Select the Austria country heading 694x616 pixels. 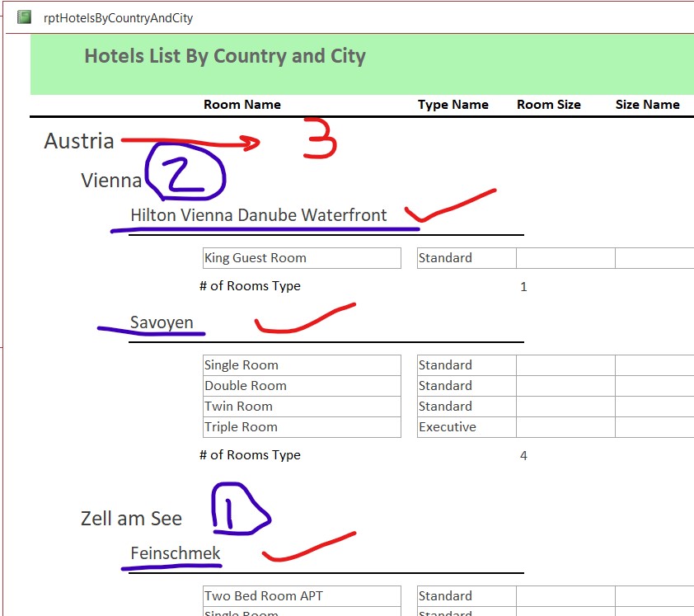click(x=79, y=141)
